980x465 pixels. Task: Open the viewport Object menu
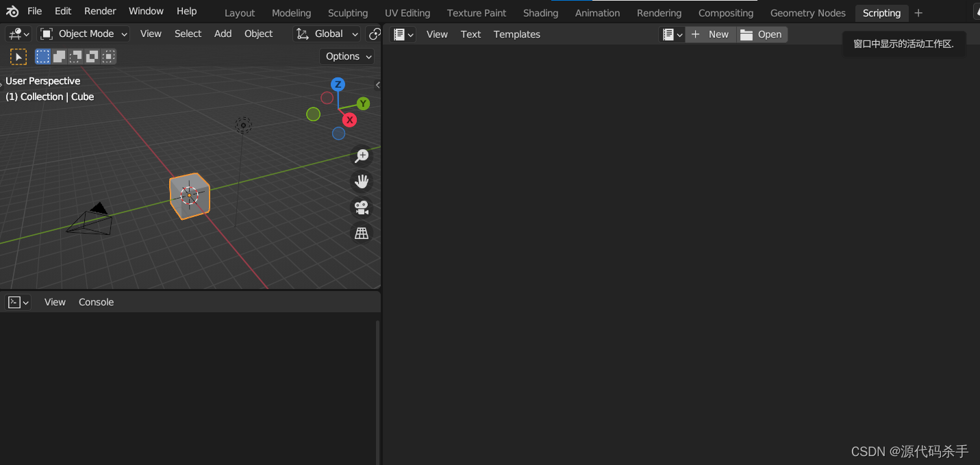click(258, 34)
